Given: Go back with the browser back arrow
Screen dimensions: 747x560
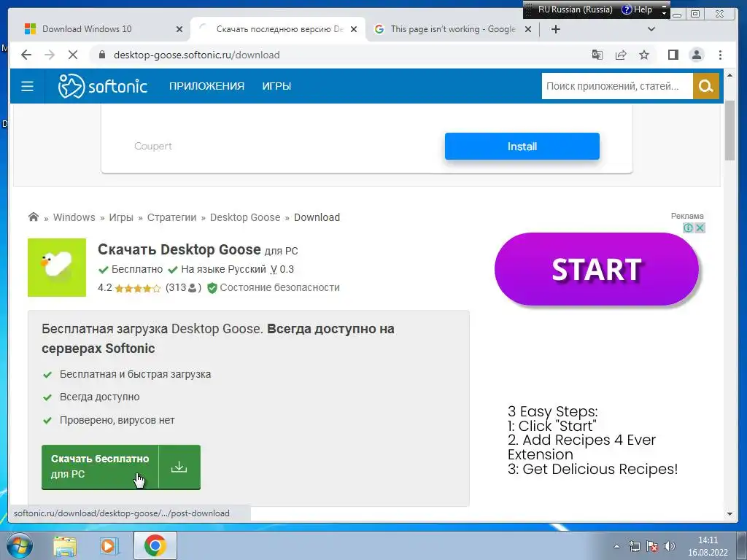Looking at the screenshot, I should point(26,55).
